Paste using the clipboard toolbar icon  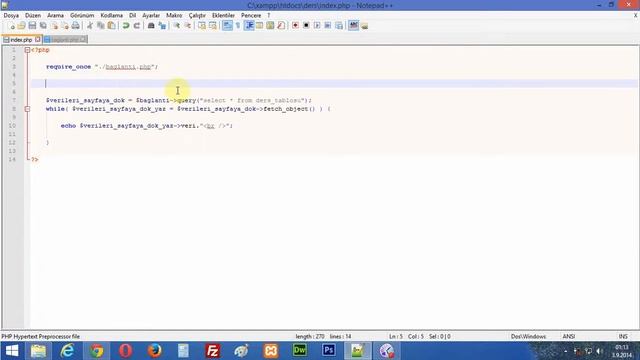(x=111, y=26)
